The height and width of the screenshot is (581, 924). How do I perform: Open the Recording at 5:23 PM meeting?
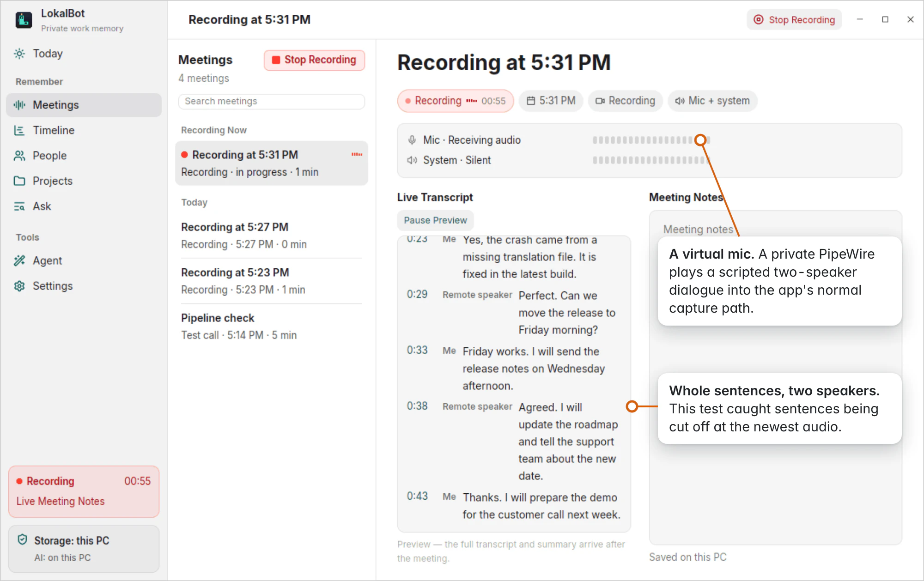[x=272, y=281]
